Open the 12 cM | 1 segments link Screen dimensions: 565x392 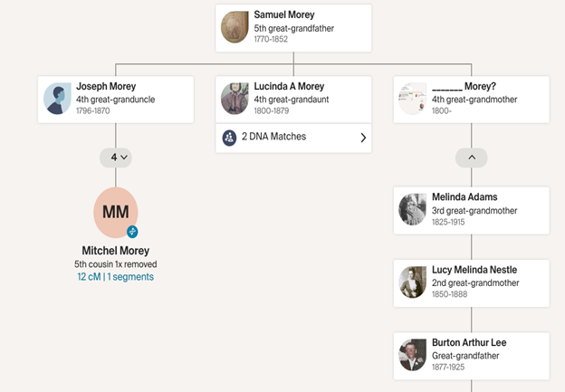click(x=116, y=277)
